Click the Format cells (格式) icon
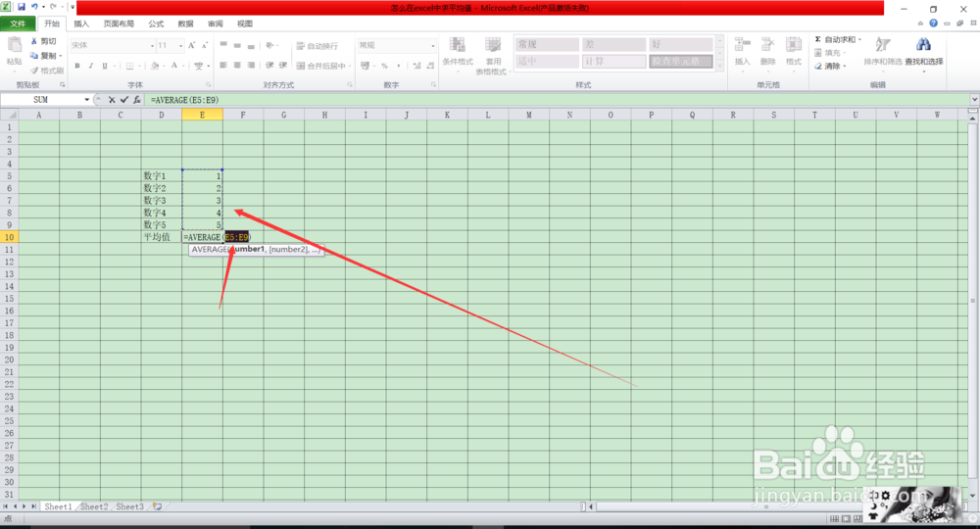980x529 pixels. [794, 44]
